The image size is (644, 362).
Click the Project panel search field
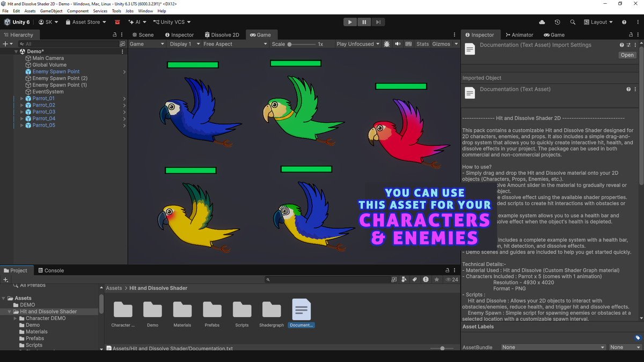coord(328,279)
